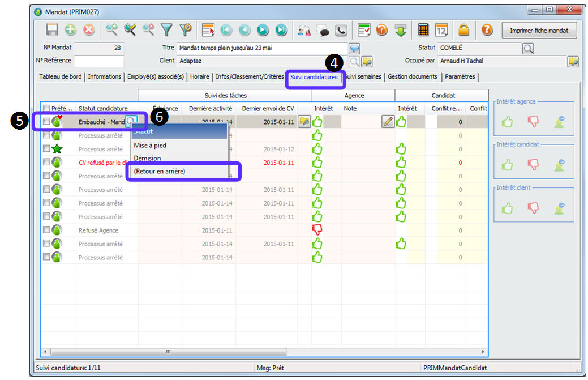Click the save floppy disk icon
This screenshot has width=588, height=380.
pos(52,30)
